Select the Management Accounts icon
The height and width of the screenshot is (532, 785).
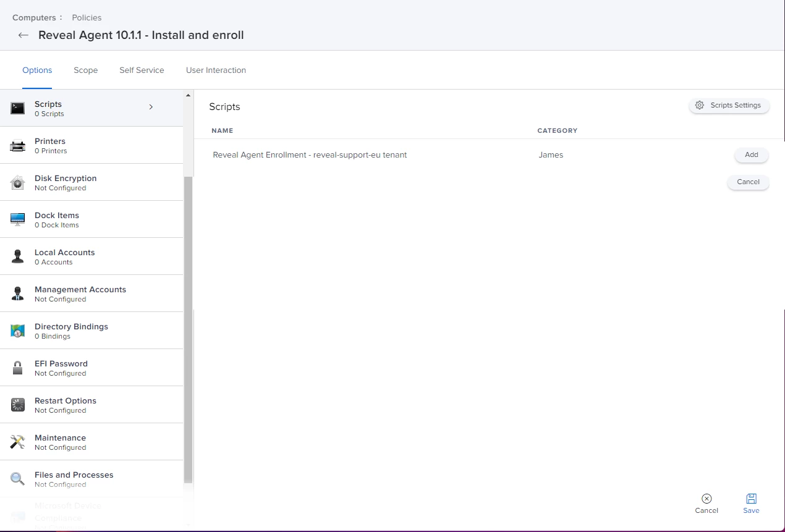[x=18, y=294]
